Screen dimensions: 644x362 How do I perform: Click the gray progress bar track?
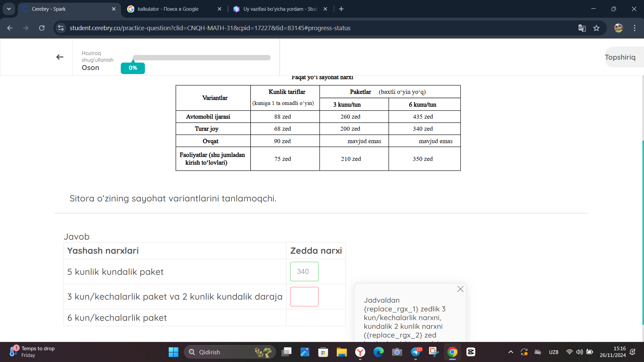click(202, 58)
